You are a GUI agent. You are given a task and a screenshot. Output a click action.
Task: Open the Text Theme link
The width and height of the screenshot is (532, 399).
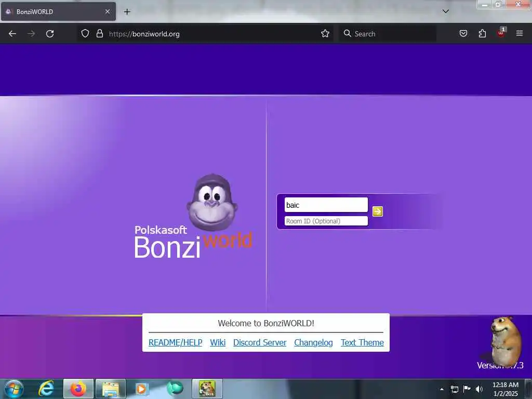362,342
